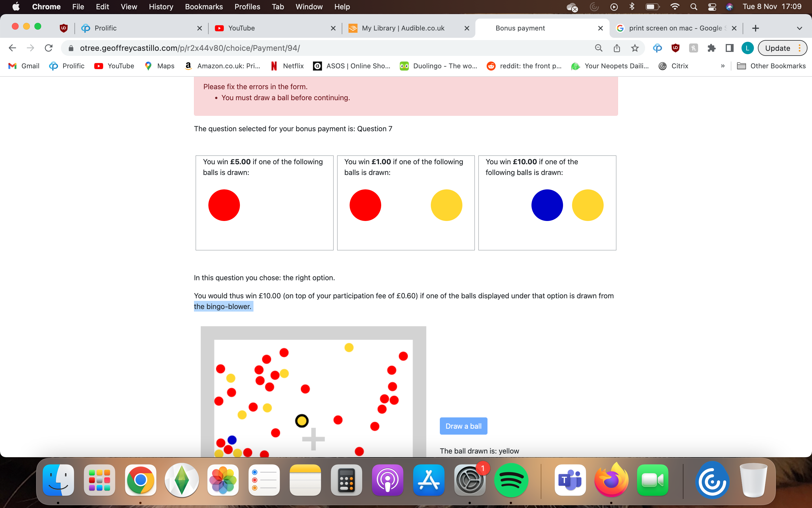Open Calculator from the Dock
This screenshot has width=812, height=508.
coord(346,480)
